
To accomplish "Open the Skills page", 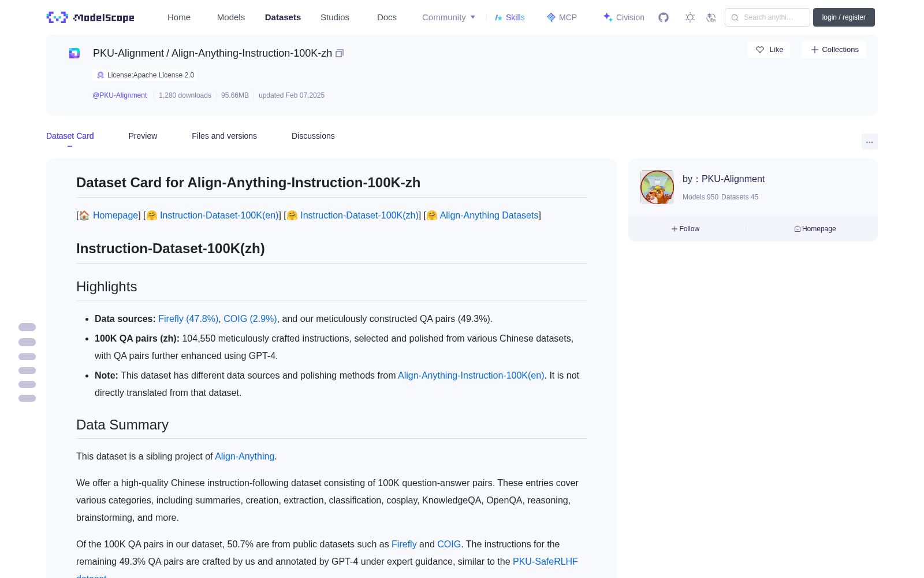I will coord(509,17).
